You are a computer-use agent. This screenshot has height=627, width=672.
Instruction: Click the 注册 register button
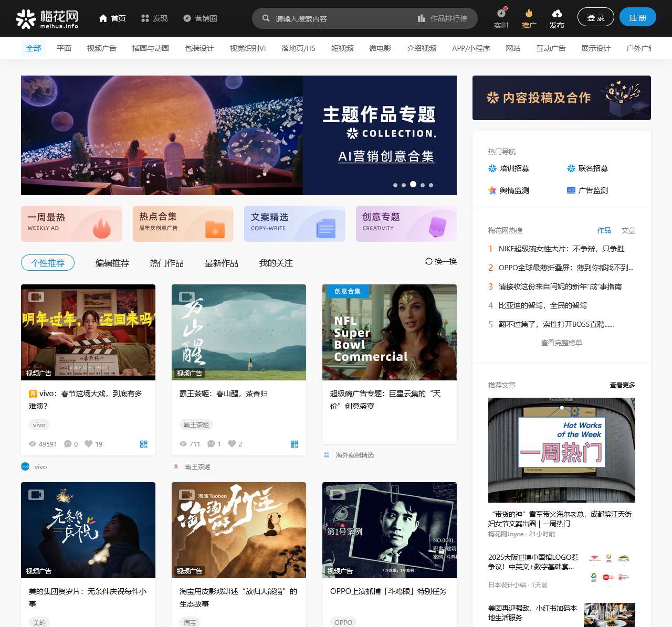point(637,17)
